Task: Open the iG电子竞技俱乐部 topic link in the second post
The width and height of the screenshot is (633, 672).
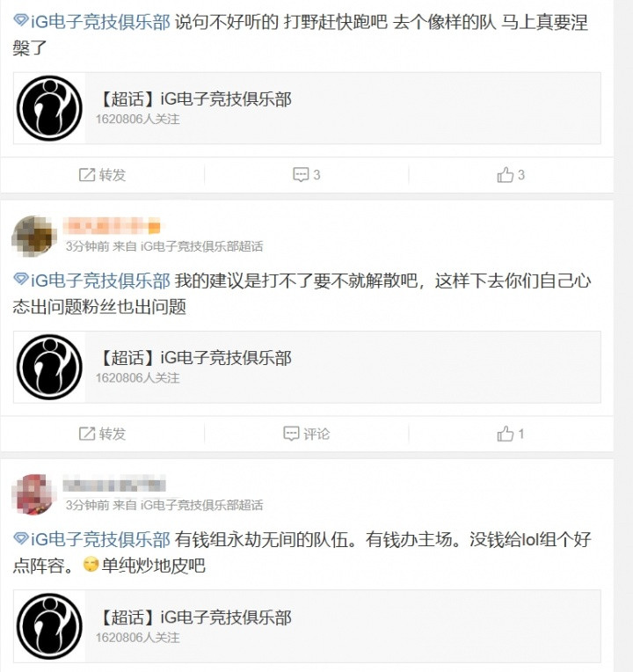Action: coord(100,281)
